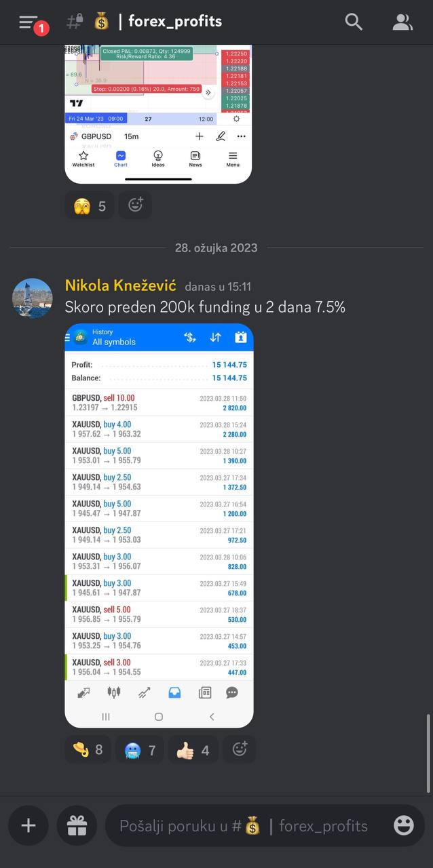The height and width of the screenshot is (868, 433).
Task: Tap the search magnifier icon
Action: tap(354, 22)
